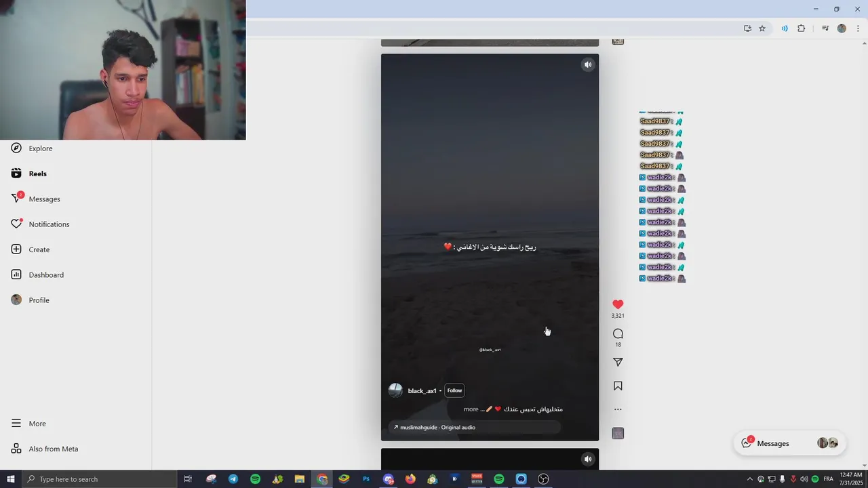This screenshot has width=868, height=488.
Task: Open the Explore page in the sidebar
Action: click(32, 148)
